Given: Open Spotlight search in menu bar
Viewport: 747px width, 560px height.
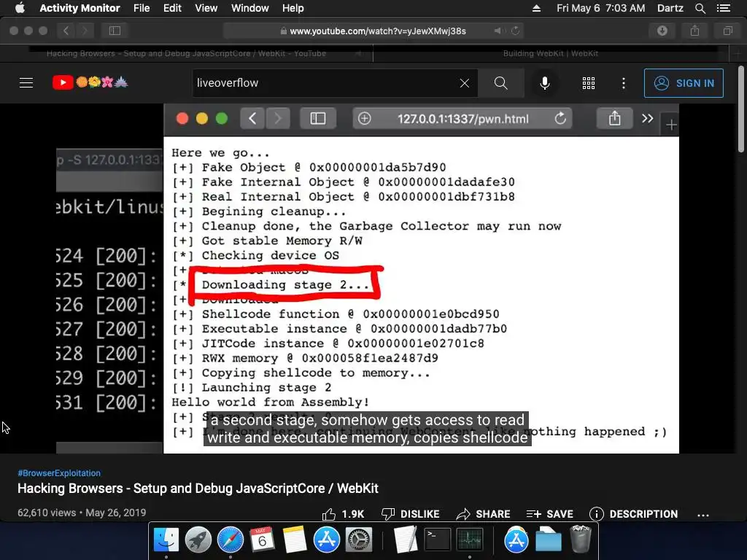Looking at the screenshot, I should tap(700, 8).
